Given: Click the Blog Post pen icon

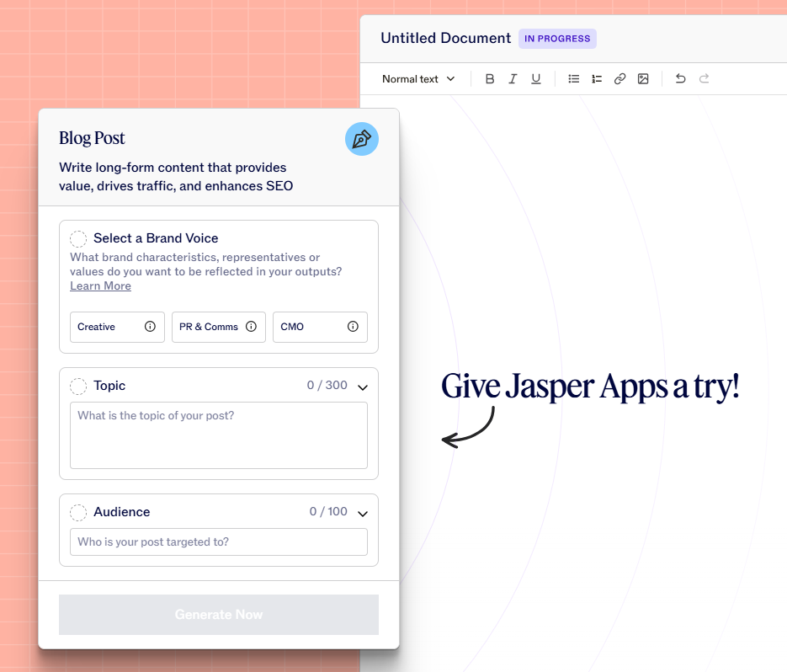Looking at the screenshot, I should [361, 139].
